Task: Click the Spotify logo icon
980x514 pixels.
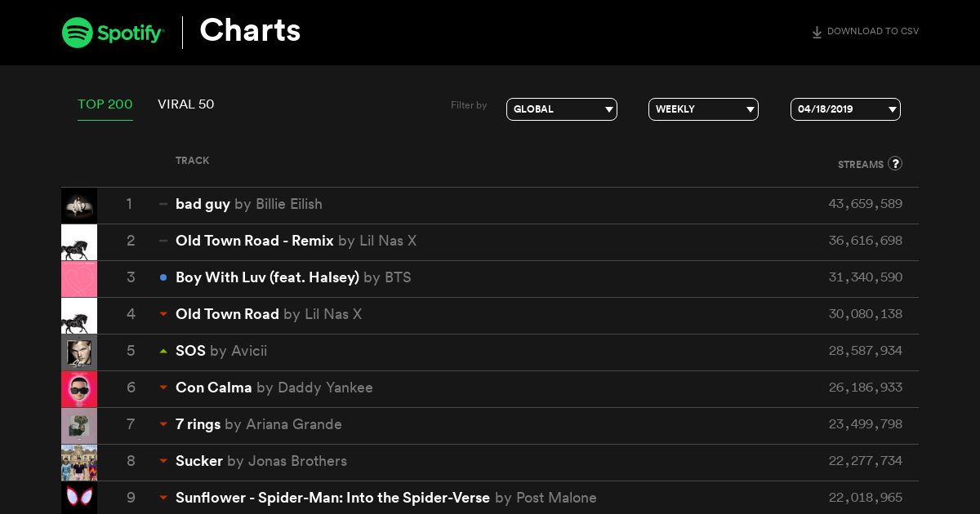Action: [77, 33]
